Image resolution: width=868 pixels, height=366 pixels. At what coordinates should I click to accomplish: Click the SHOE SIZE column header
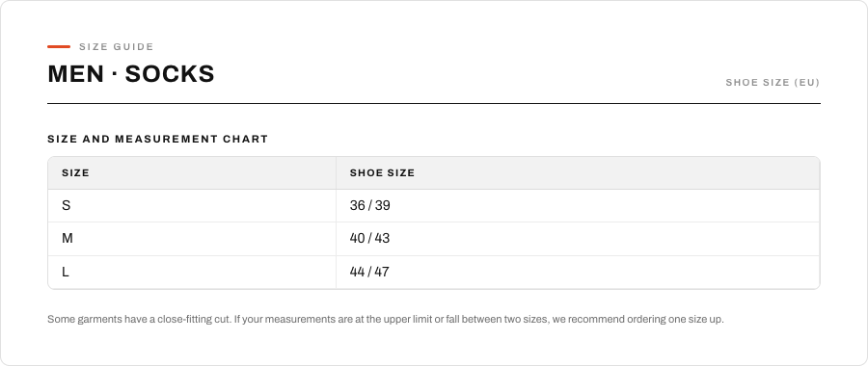point(578,173)
